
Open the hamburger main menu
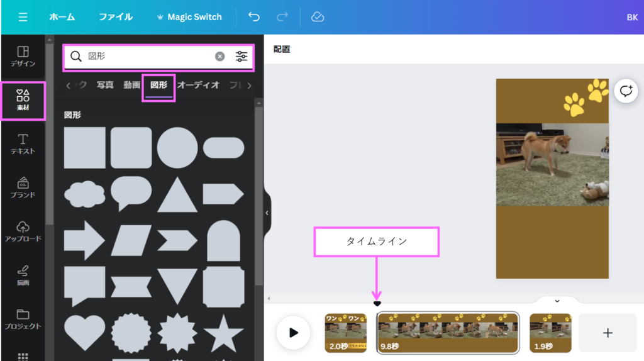23,17
